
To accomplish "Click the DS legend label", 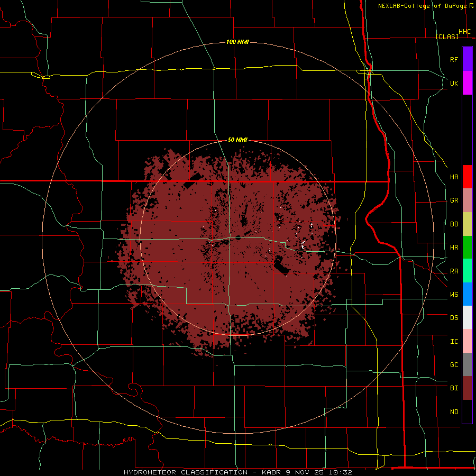I will (454, 318).
